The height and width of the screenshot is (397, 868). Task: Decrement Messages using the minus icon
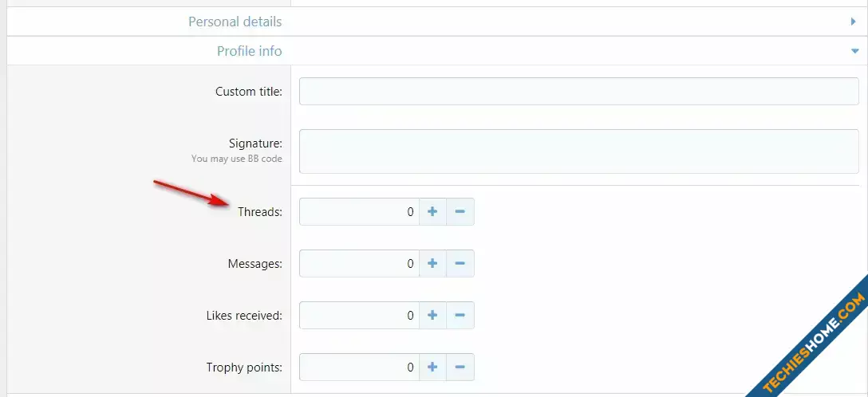tap(460, 264)
